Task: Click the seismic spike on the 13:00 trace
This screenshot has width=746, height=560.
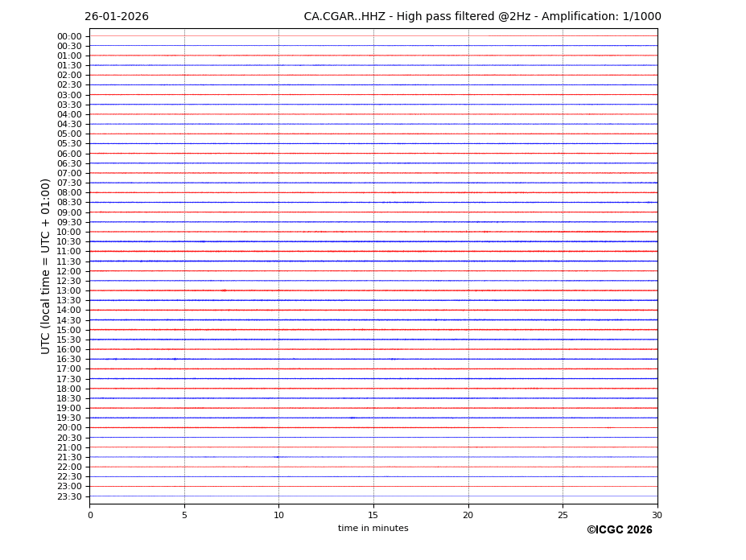Action: (x=223, y=290)
